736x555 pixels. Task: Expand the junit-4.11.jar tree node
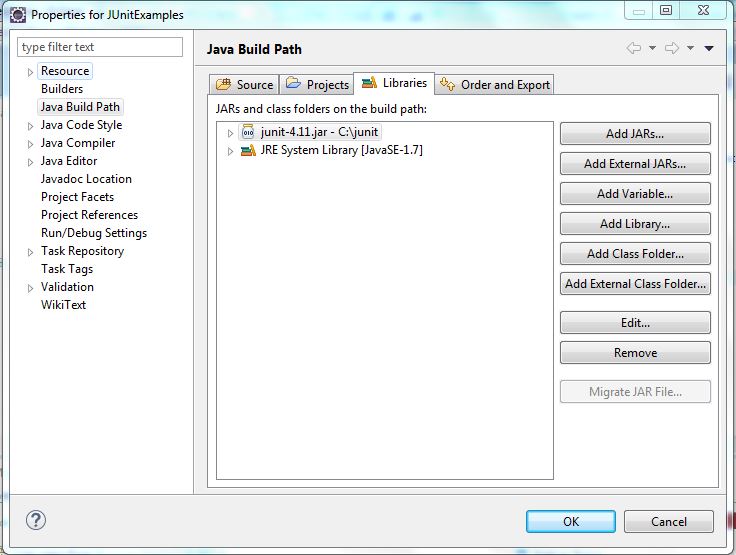tap(230, 133)
